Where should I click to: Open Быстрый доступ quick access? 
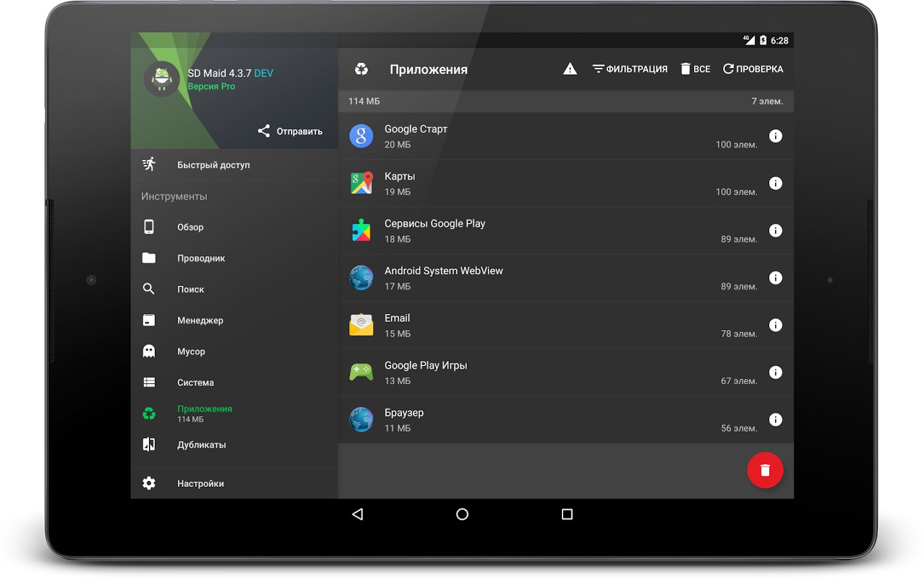pos(234,165)
